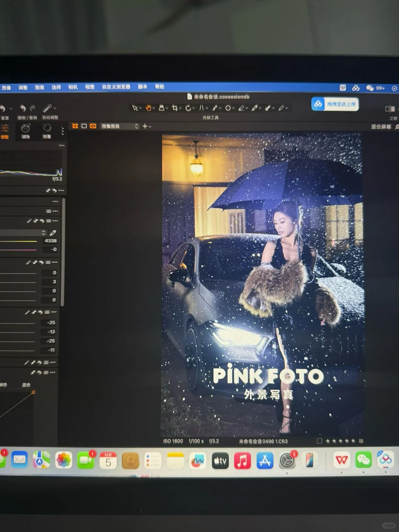Launch Music from the Dock
This screenshot has height=532, width=399.
242,461
